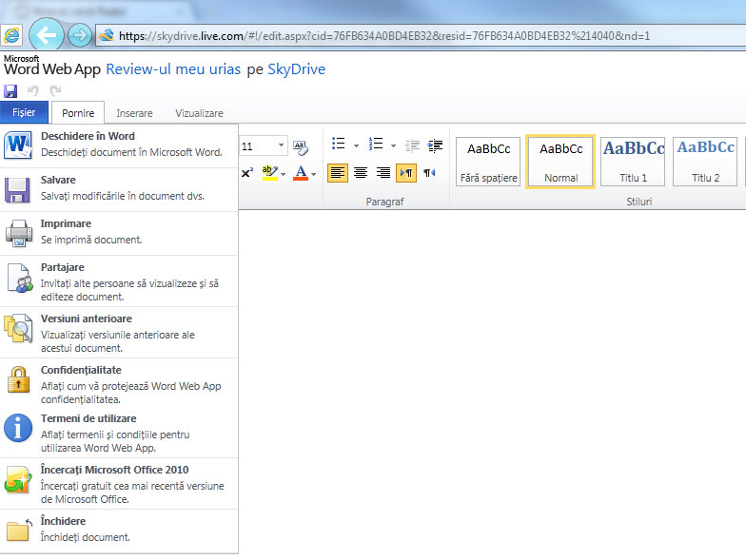Click the Word icon beside Deschidere în Word
This screenshot has width=746, height=560.
click(18, 145)
